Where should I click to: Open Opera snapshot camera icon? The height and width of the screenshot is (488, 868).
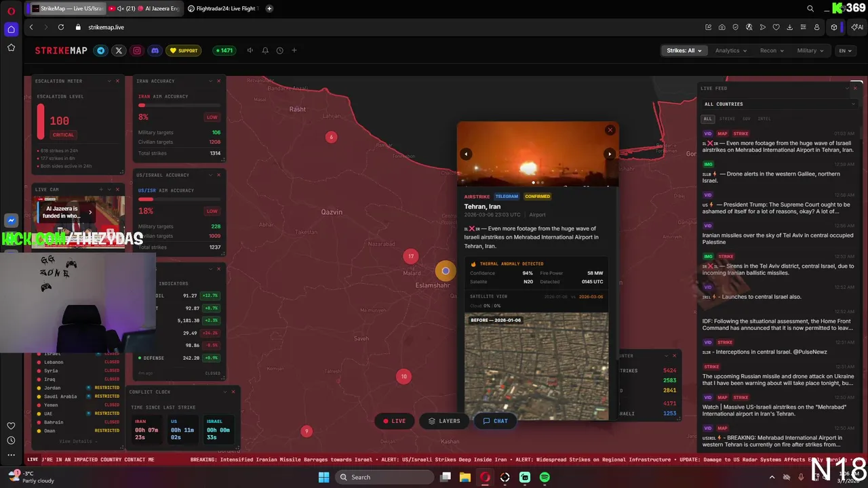(x=722, y=27)
